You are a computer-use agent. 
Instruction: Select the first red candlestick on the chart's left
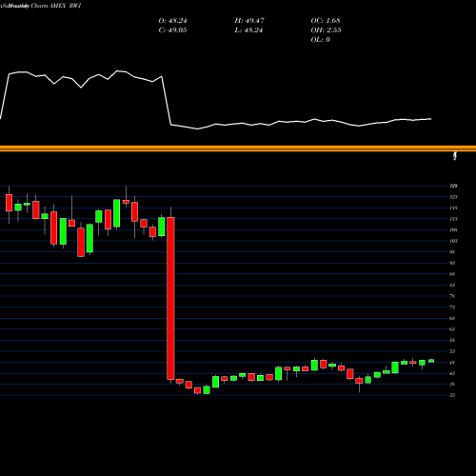(x=9, y=203)
